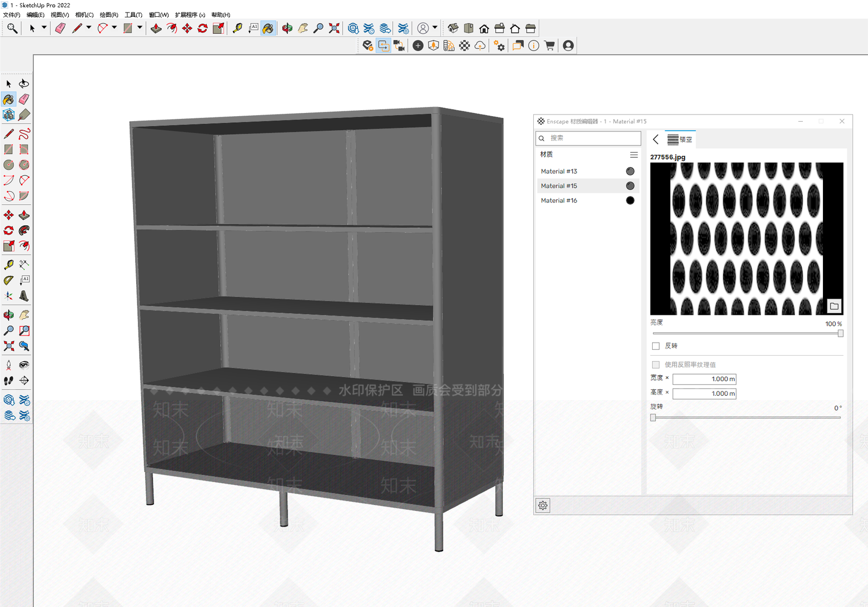
Task: Click the shopping cart icon in Enscape toolbar
Action: tap(550, 46)
